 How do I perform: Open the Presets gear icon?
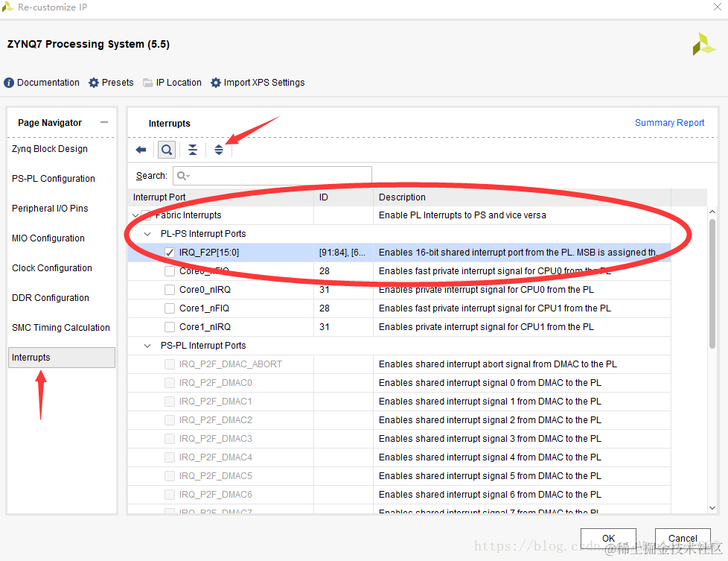pos(94,83)
